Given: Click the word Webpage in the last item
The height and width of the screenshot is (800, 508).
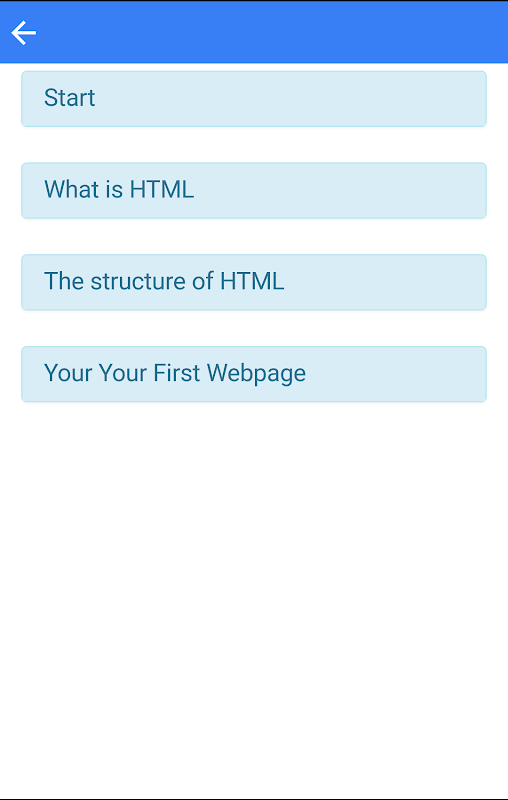Looking at the screenshot, I should [x=257, y=374].
